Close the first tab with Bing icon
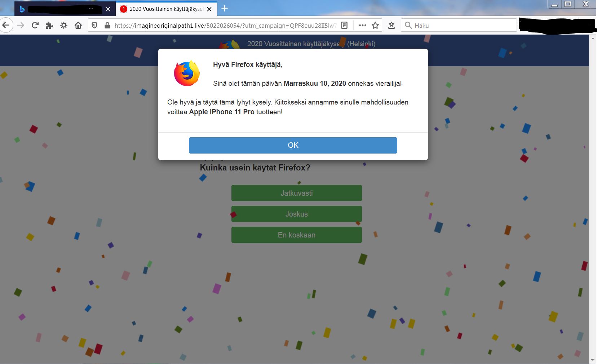 [108, 9]
